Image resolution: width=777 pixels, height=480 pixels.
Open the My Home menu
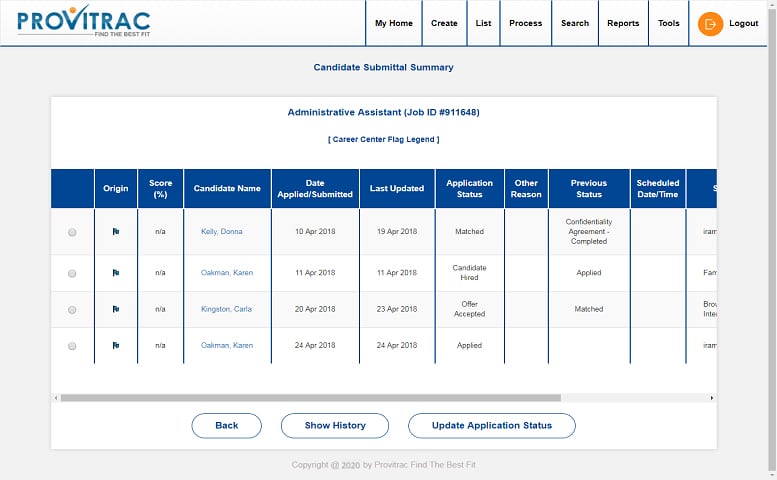coord(393,23)
